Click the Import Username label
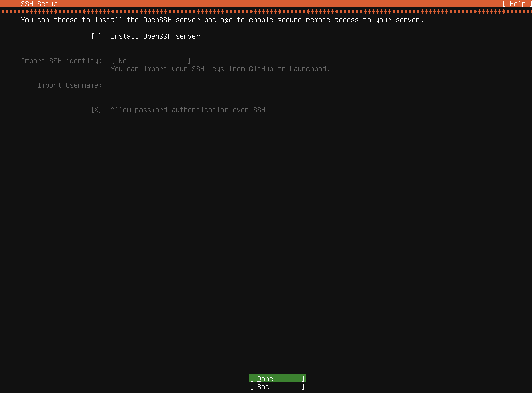This screenshot has height=393, width=532. (x=69, y=85)
